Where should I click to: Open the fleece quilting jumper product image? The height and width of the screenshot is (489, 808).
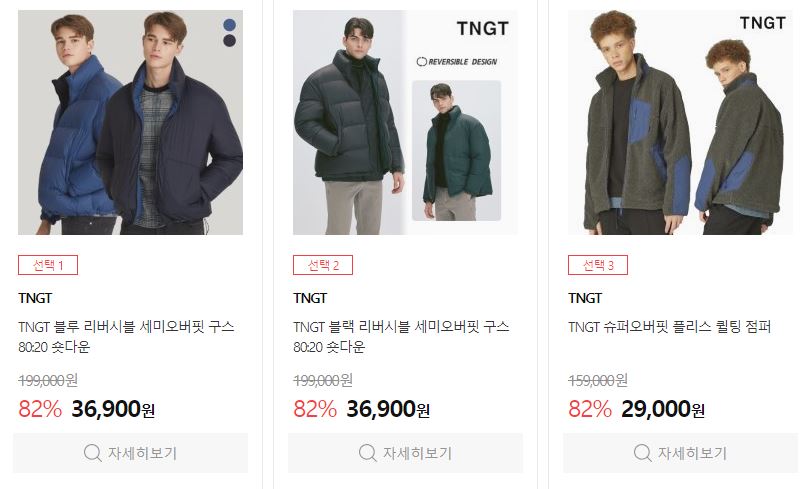tap(680, 123)
